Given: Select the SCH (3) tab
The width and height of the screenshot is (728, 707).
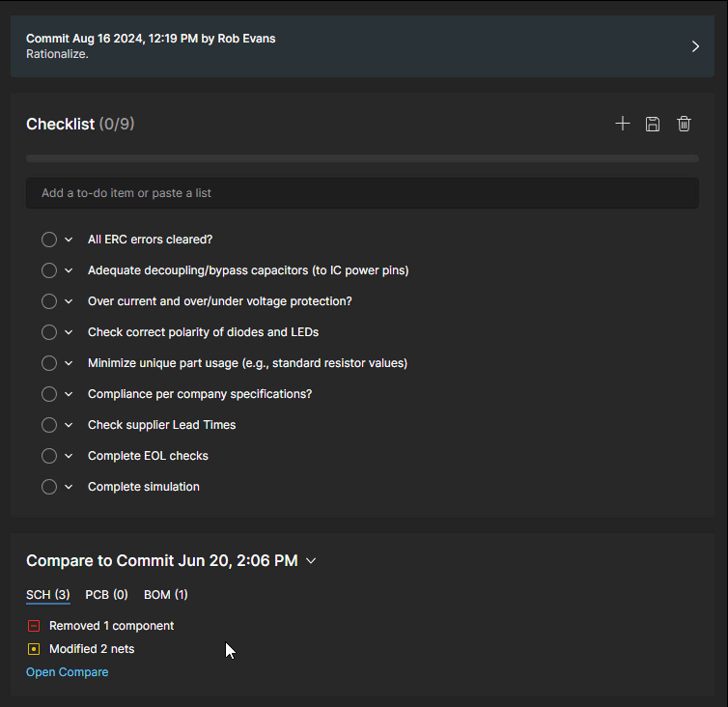Looking at the screenshot, I should [x=47, y=595].
